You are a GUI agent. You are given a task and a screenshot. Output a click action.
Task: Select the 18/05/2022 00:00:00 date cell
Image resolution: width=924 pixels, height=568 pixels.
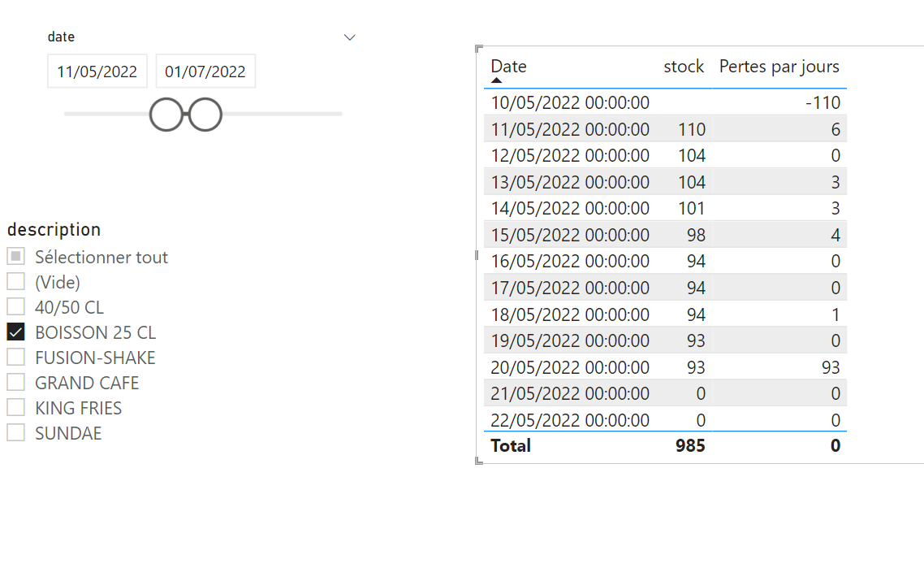coord(570,314)
